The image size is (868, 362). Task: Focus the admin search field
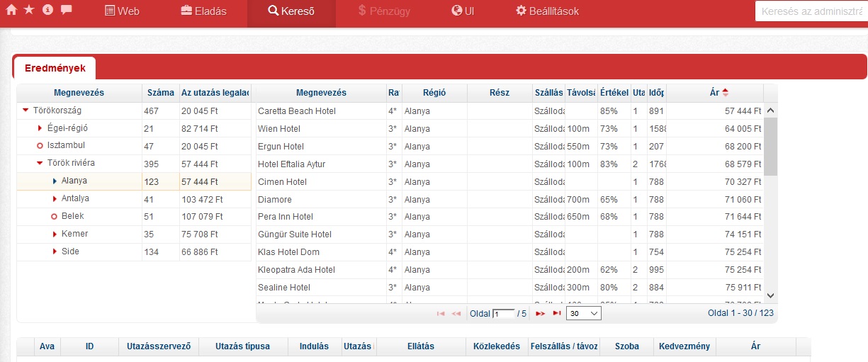pos(811,11)
